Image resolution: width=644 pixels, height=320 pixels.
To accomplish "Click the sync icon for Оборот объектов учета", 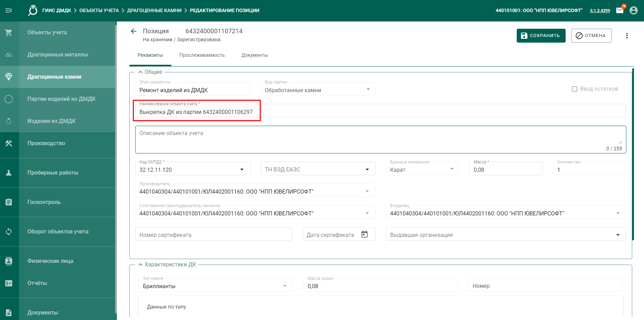I will click(9, 232).
